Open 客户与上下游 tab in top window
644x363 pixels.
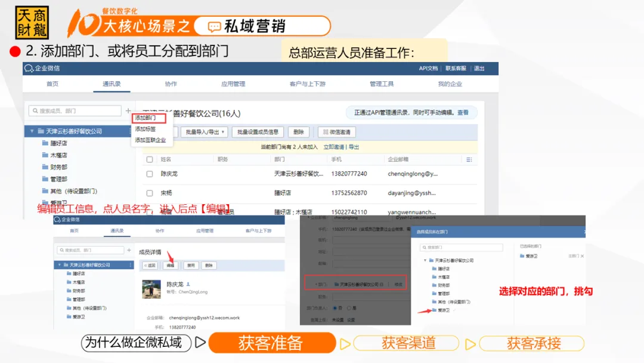tap(307, 84)
